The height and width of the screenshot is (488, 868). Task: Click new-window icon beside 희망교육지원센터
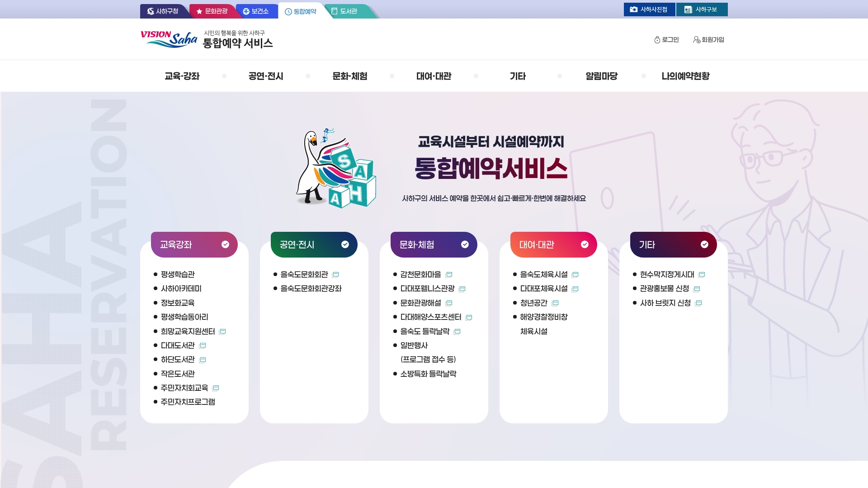coord(222,332)
